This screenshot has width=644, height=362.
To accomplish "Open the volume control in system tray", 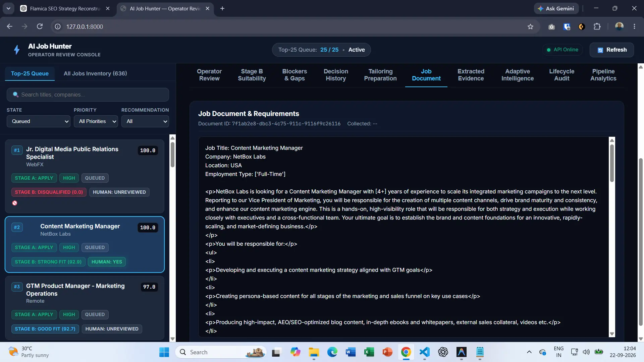I will (x=586, y=352).
